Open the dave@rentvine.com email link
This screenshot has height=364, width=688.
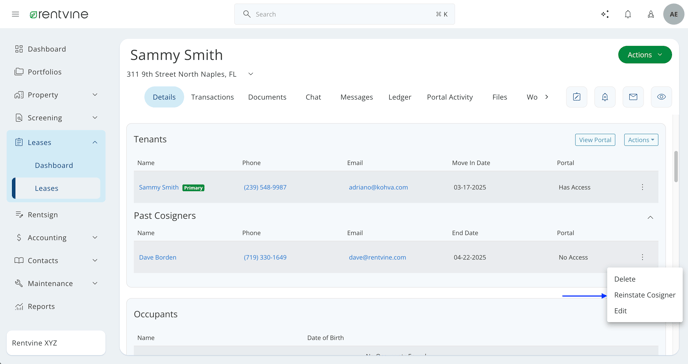coord(377,257)
